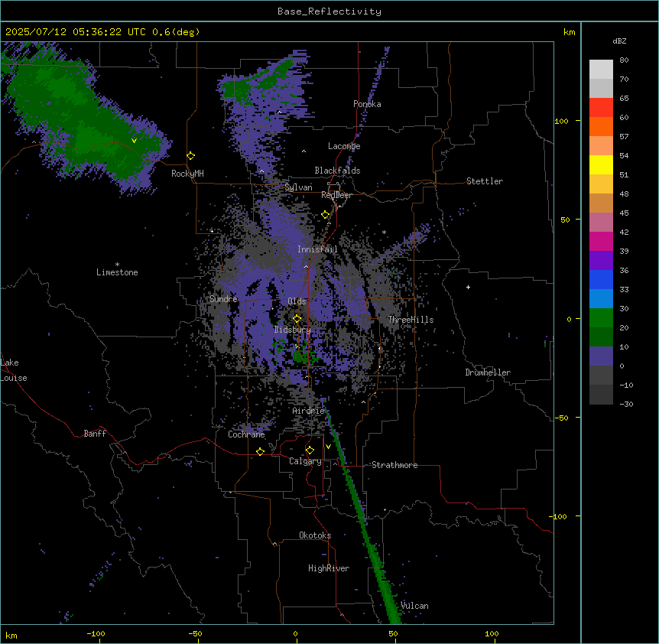The height and width of the screenshot is (644, 659).
Task: Click the Stettler city label
Action: (x=485, y=181)
